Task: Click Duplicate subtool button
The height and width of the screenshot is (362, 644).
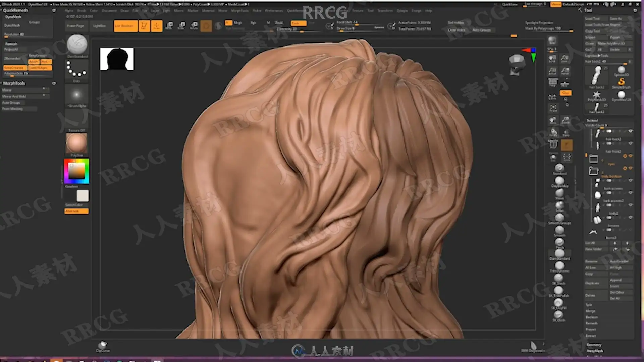Action: tap(596, 283)
